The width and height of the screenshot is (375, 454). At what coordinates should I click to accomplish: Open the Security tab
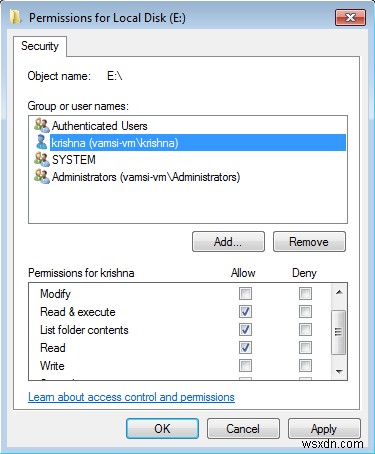[40, 46]
